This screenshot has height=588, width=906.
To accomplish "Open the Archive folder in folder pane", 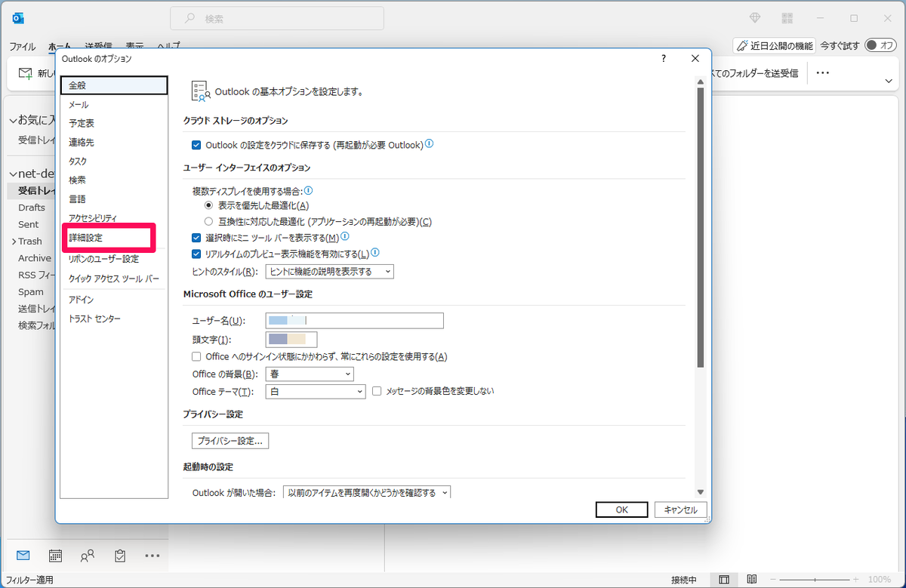I will 35,258.
